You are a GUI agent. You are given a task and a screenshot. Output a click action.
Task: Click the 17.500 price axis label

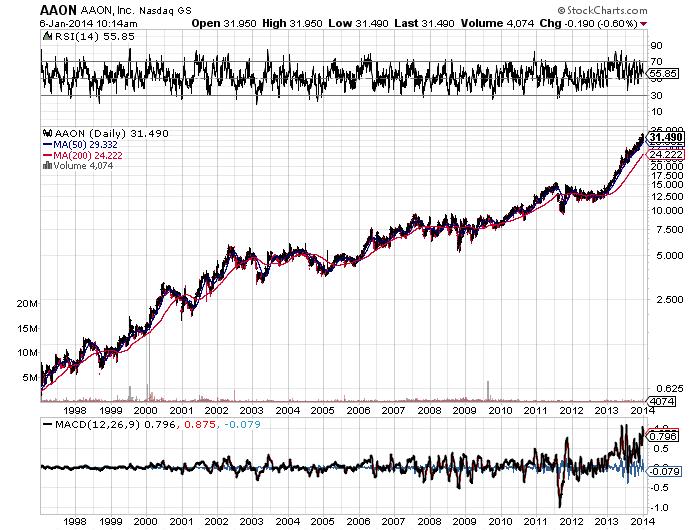(x=667, y=175)
